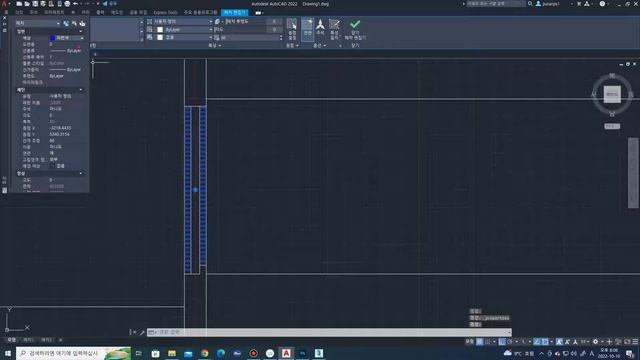Toggle ortho mode in status bar
Screen dimensions: 640x360
tap(502, 342)
